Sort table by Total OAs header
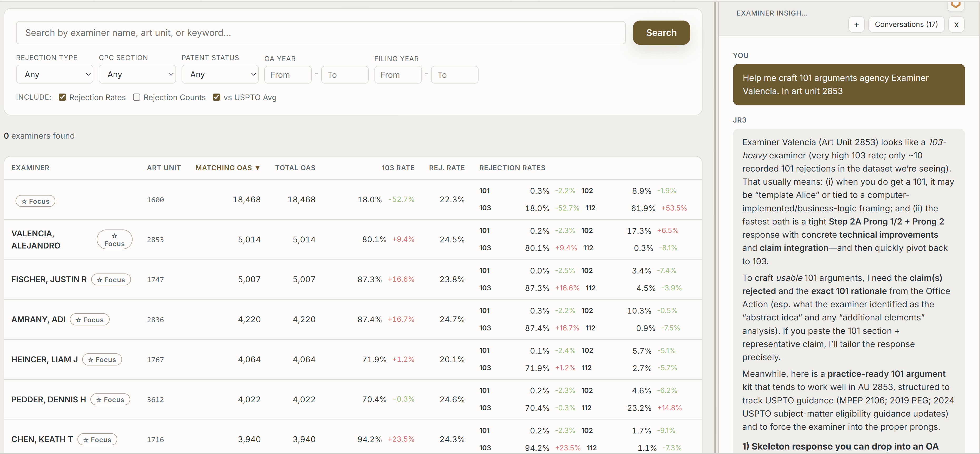This screenshot has width=980, height=454. [x=295, y=168]
